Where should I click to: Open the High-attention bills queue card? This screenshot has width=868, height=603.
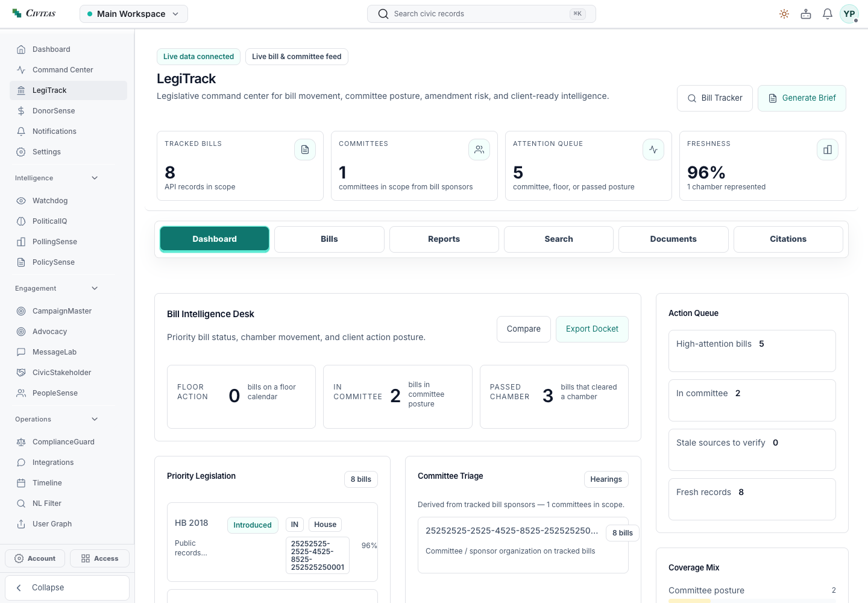[x=752, y=351]
